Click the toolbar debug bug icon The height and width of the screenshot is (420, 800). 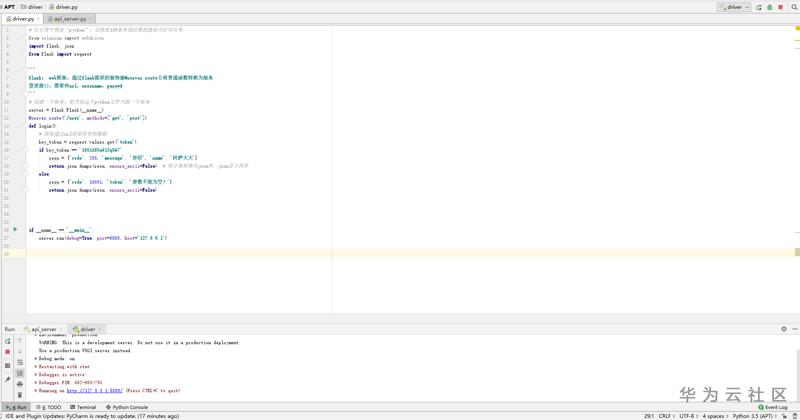[769, 7]
